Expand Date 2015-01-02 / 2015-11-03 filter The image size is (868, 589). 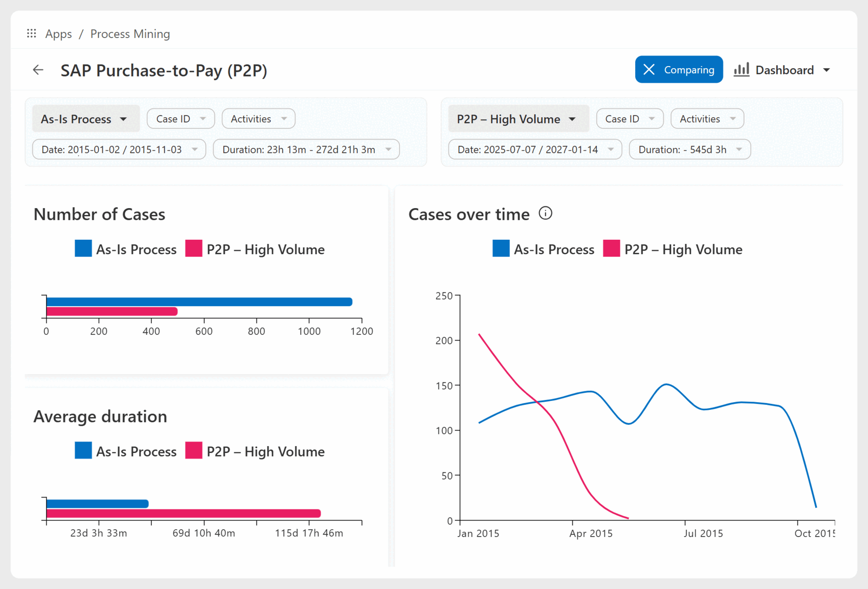(119, 150)
